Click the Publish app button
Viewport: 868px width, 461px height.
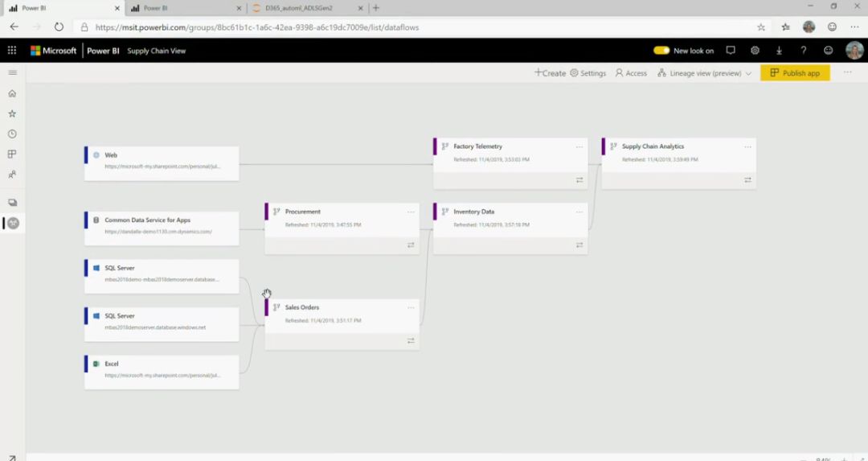point(795,73)
